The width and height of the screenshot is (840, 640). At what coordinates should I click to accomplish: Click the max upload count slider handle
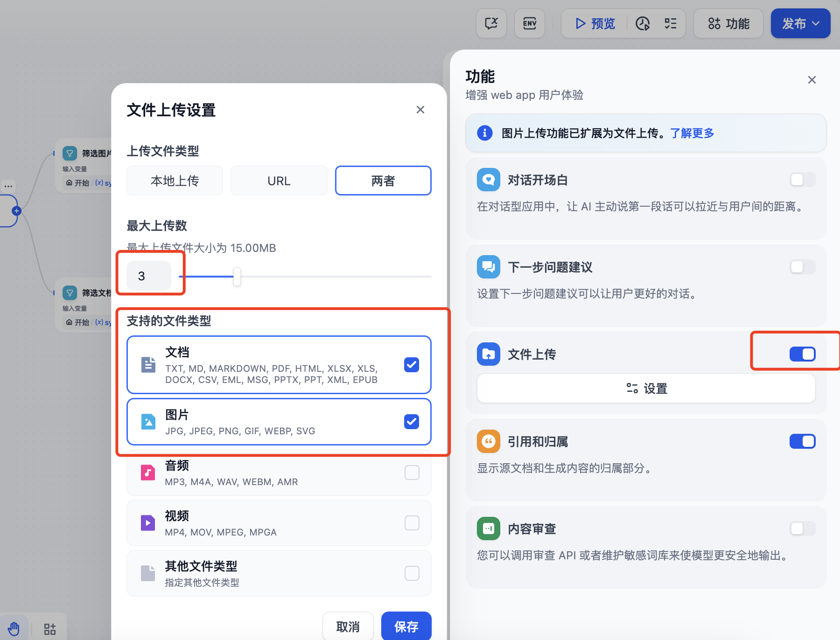click(x=237, y=277)
